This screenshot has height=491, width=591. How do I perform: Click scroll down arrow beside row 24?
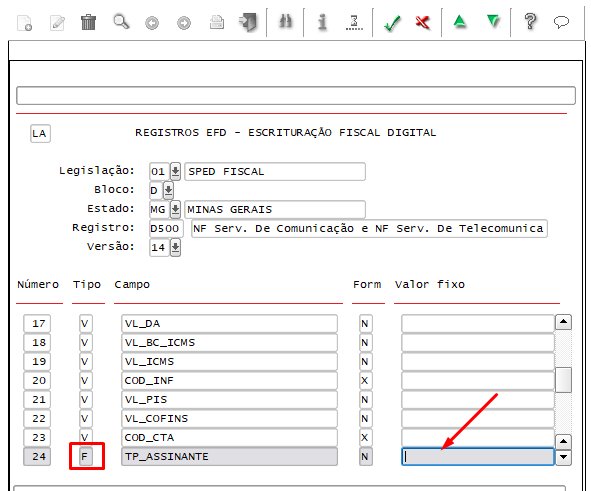click(x=563, y=457)
